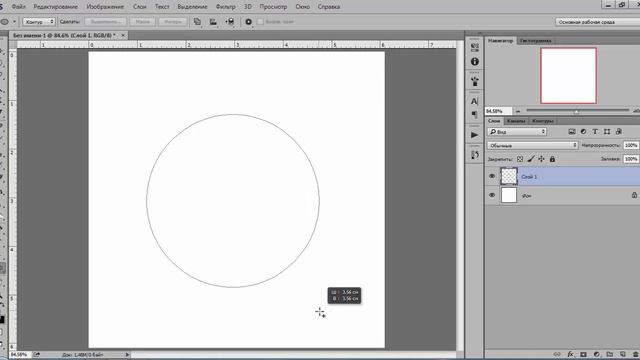Click the Navigator zoom slider handle
The width and height of the screenshot is (640, 360).
(x=576, y=111)
